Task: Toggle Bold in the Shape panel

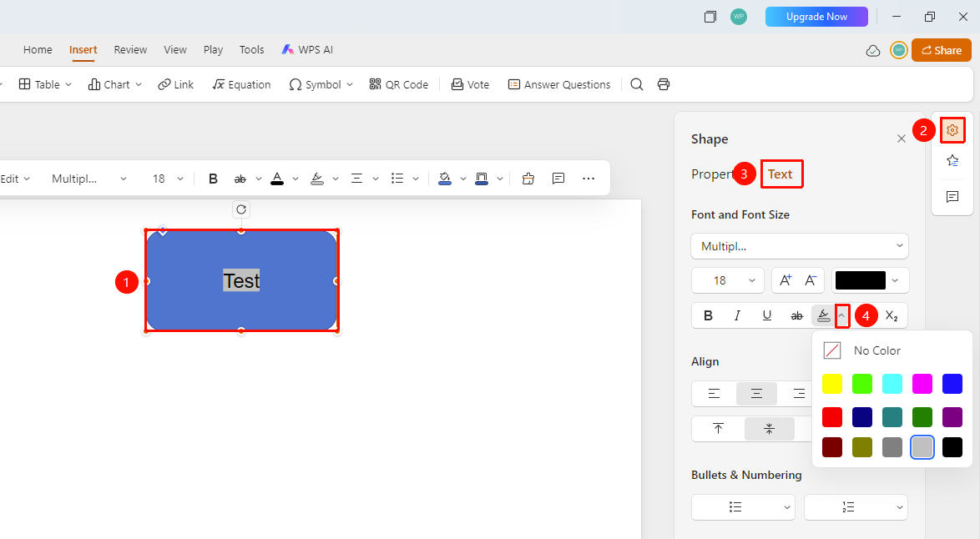Action: coord(708,316)
